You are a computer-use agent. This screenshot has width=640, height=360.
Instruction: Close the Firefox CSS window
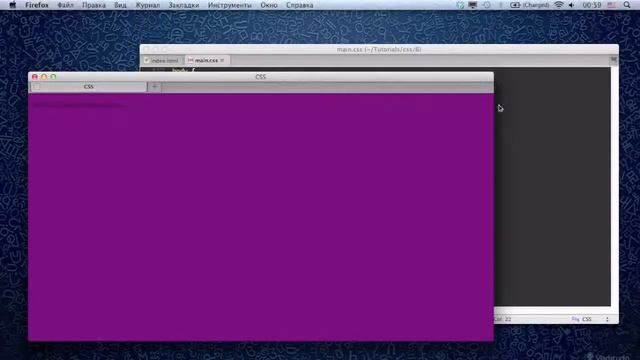point(35,77)
